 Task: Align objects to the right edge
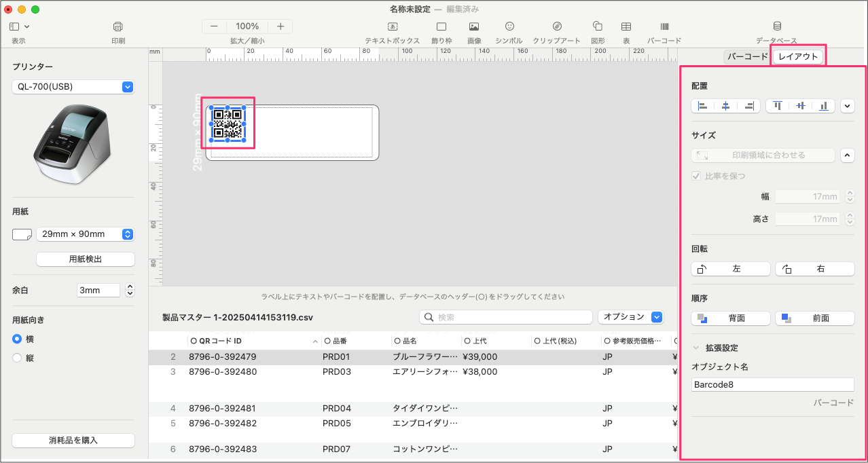pos(748,106)
